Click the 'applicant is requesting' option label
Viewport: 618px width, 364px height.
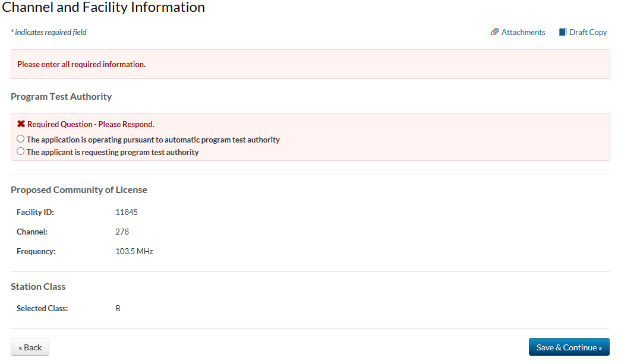point(112,152)
